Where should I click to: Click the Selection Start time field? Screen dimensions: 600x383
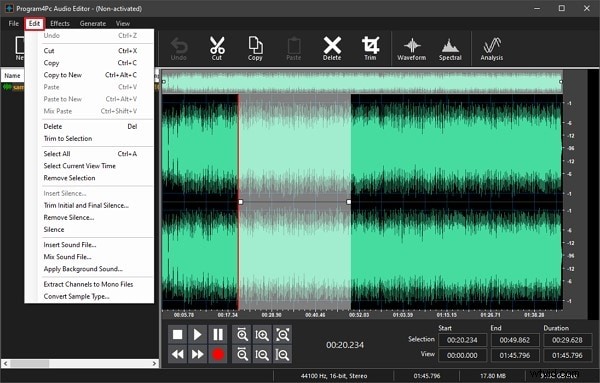462,340
